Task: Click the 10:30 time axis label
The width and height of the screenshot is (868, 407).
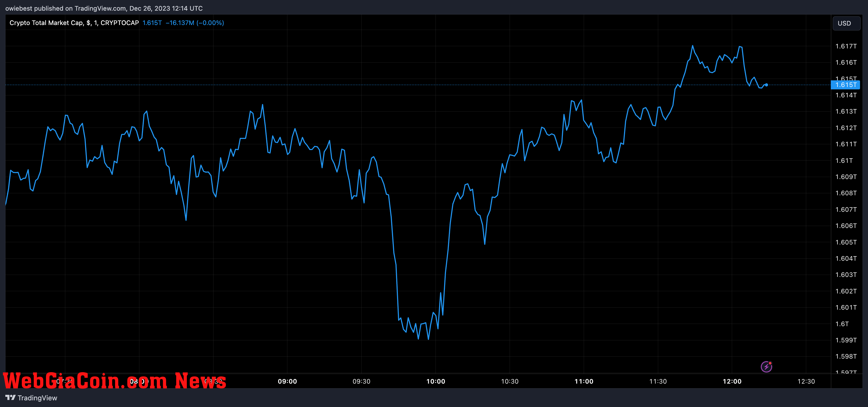Action: (x=509, y=381)
